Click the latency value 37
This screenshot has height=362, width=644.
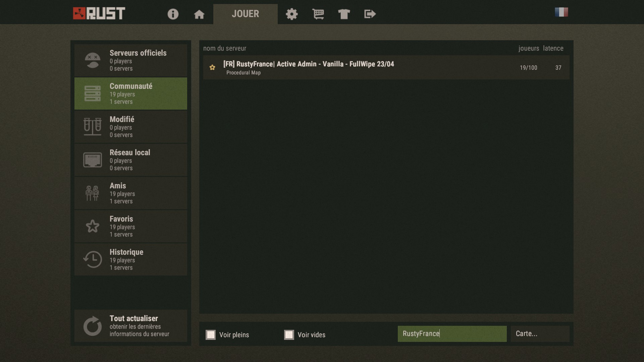(x=558, y=68)
